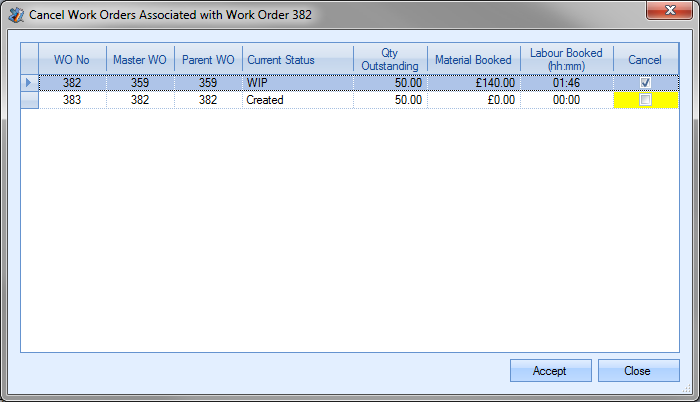The image size is (700, 402).
Task: Click Qty Outstanding 50.00 in row 383
Action: click(390, 100)
